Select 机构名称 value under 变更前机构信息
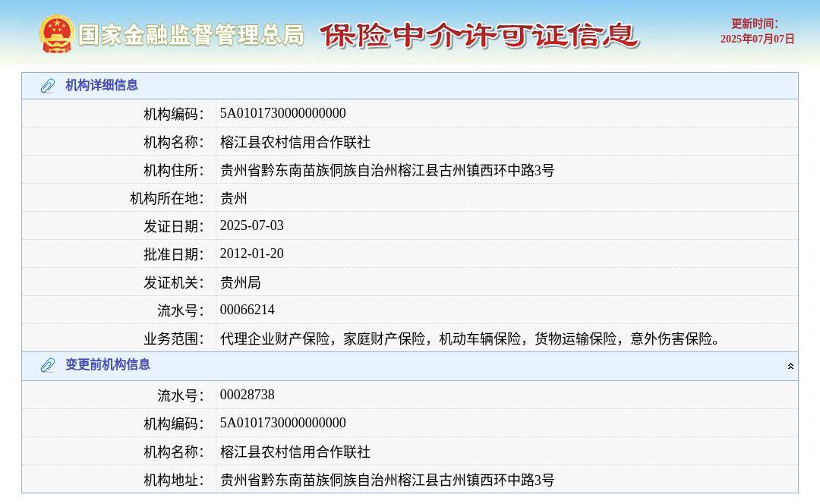Viewport: 820px width, 504px height. click(295, 451)
